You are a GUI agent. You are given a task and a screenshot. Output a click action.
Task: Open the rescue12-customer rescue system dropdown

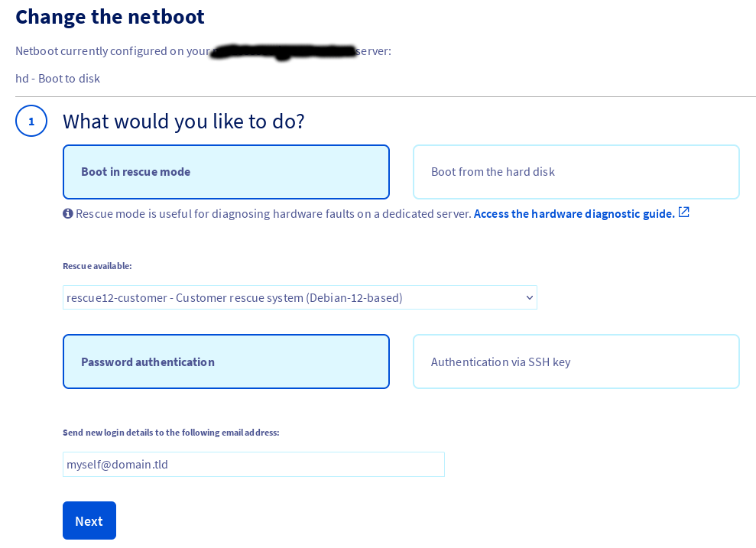pyautogui.click(x=300, y=297)
